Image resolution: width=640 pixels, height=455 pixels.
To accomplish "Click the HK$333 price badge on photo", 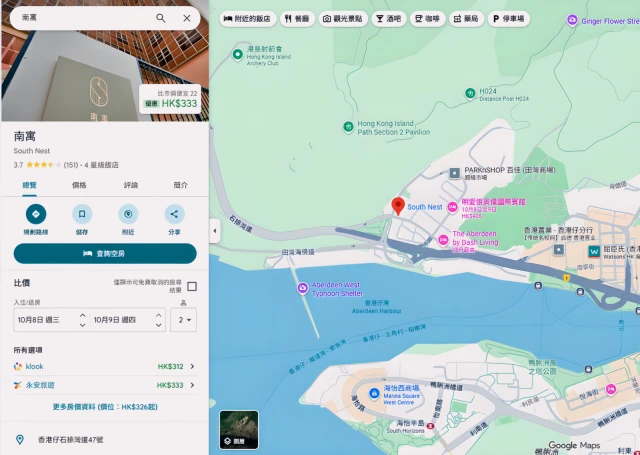I will [x=171, y=99].
